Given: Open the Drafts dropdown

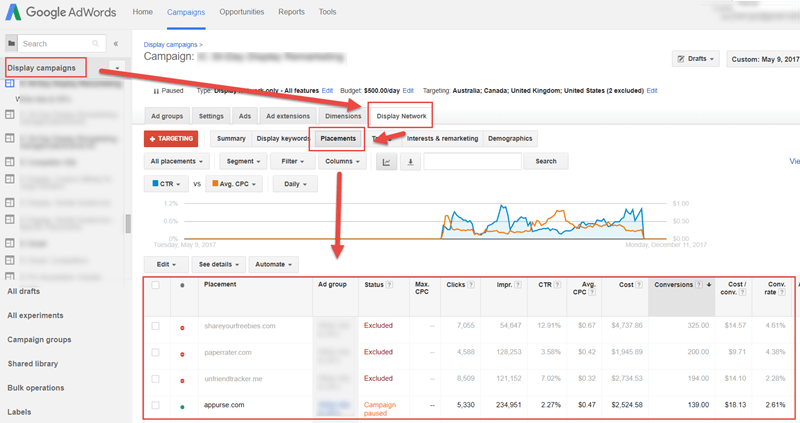Looking at the screenshot, I should pos(696,59).
